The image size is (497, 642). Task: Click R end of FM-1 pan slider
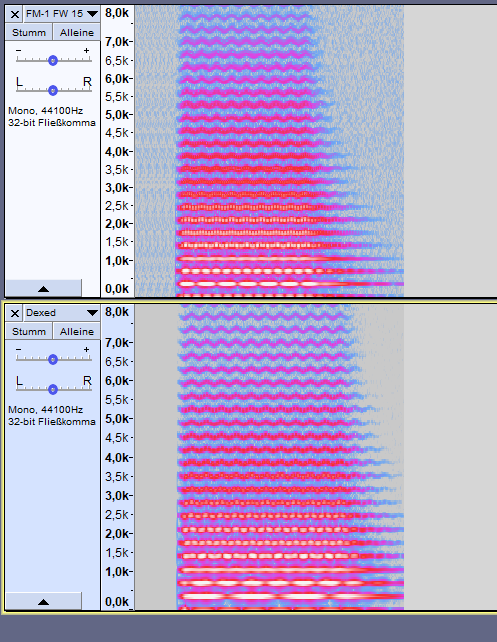[x=87, y=82]
